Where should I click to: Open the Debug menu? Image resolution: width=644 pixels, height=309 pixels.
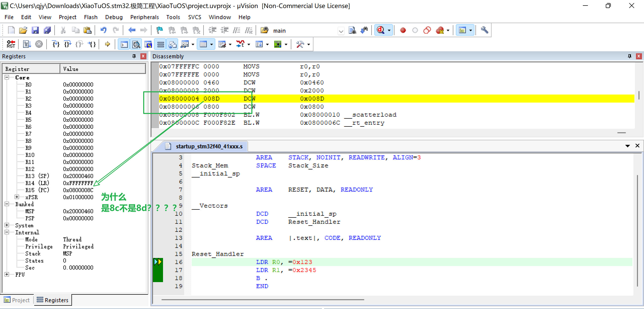click(114, 17)
